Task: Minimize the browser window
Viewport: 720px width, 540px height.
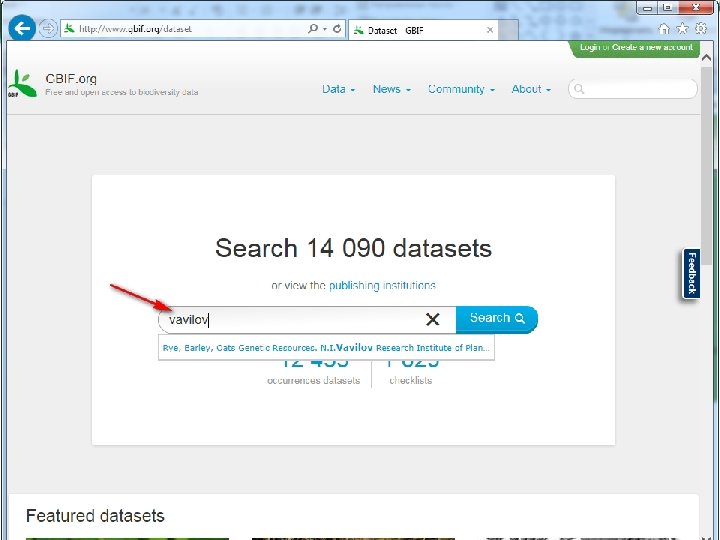Action: [647, 8]
